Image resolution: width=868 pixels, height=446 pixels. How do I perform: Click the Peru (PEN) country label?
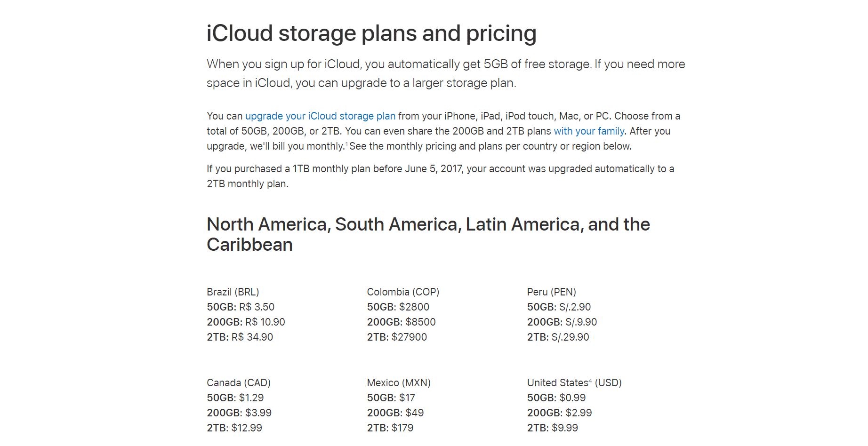pos(552,292)
